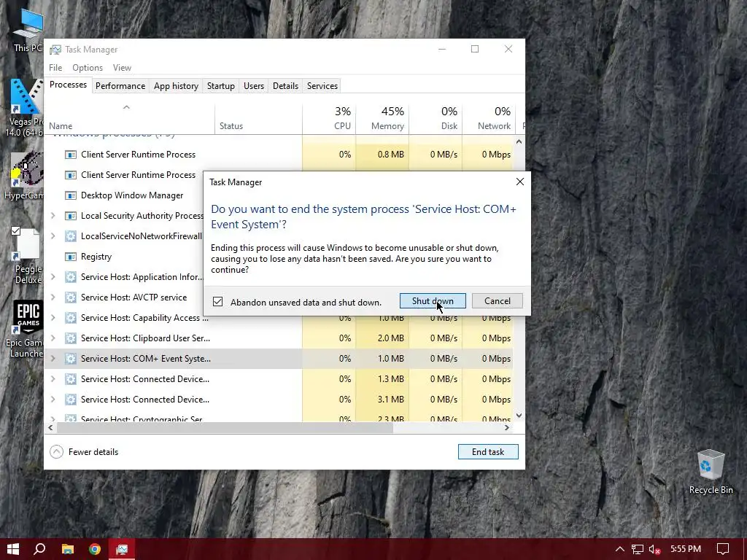Open taskbar Search
Image resolution: width=747 pixels, height=560 pixels.
click(x=39, y=549)
